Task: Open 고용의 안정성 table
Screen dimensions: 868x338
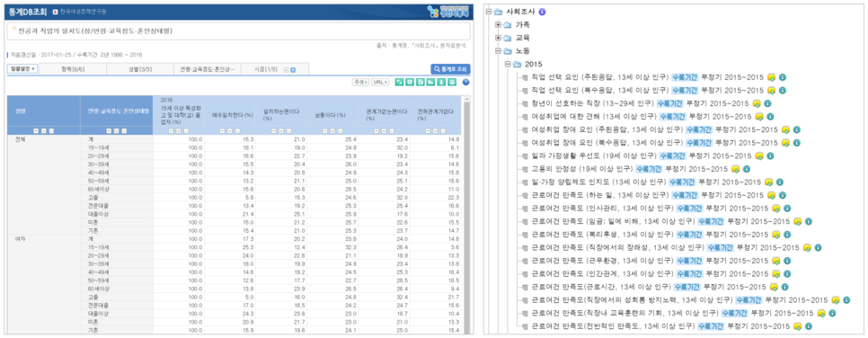Action: tap(581, 168)
